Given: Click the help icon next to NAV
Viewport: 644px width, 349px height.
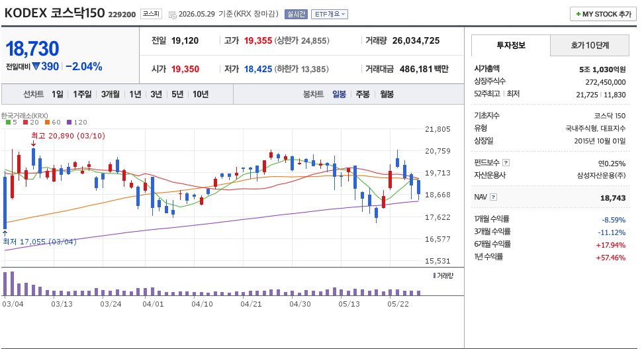Looking at the screenshot, I should 493,197.
